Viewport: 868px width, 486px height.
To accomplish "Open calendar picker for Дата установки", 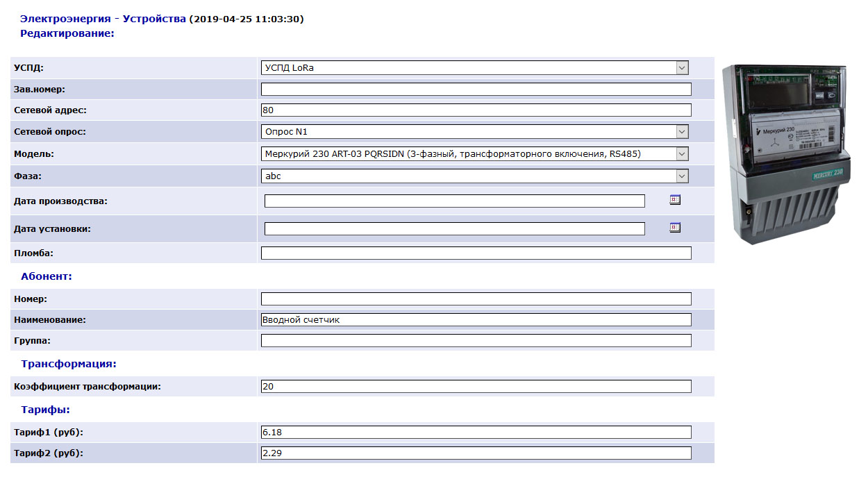I will [674, 228].
